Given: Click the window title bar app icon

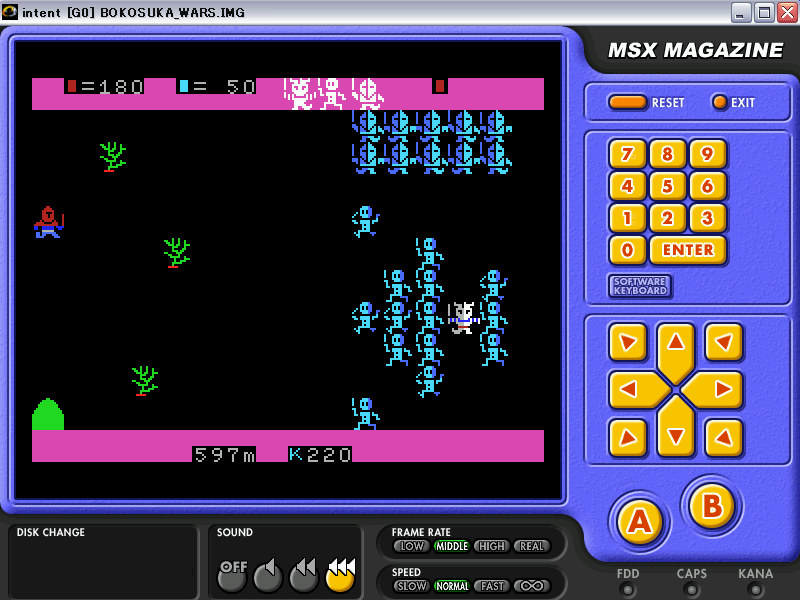Looking at the screenshot, I should coord(9,12).
